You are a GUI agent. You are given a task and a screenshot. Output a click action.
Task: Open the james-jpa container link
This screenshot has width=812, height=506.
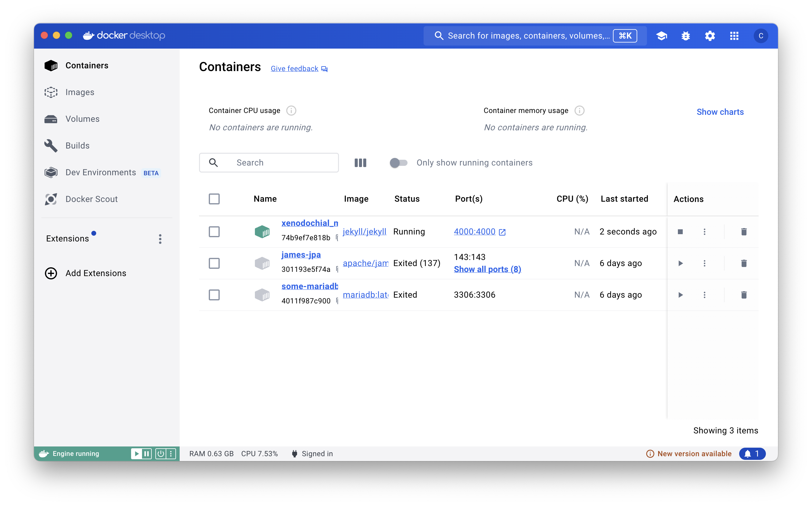click(x=301, y=255)
